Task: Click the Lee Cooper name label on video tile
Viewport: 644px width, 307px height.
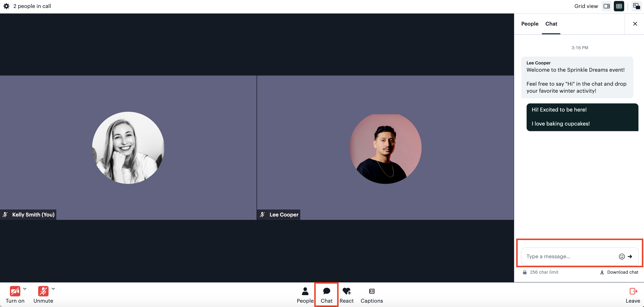Action: coord(284,215)
